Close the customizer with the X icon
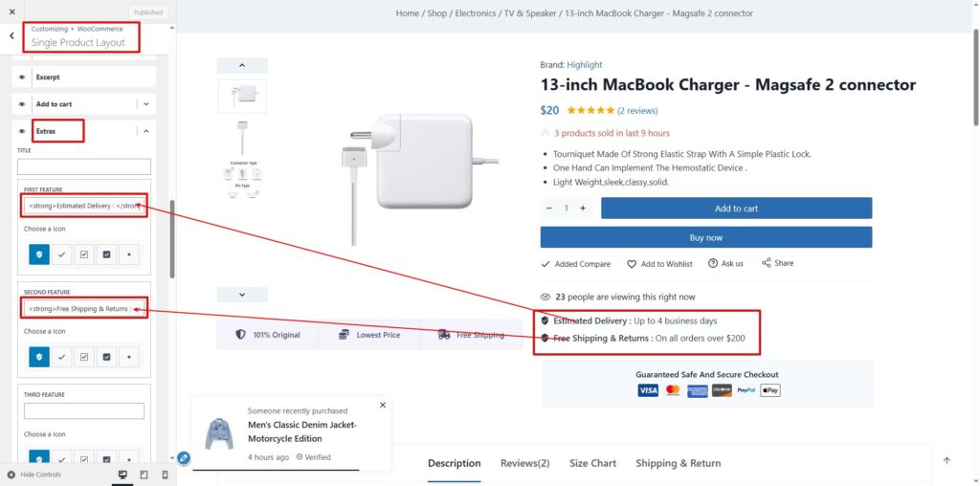Viewport: 980px width, 486px height. point(11,11)
